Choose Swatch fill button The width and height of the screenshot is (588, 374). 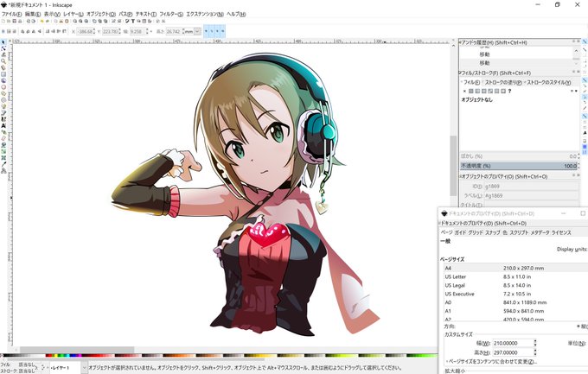pos(503,91)
